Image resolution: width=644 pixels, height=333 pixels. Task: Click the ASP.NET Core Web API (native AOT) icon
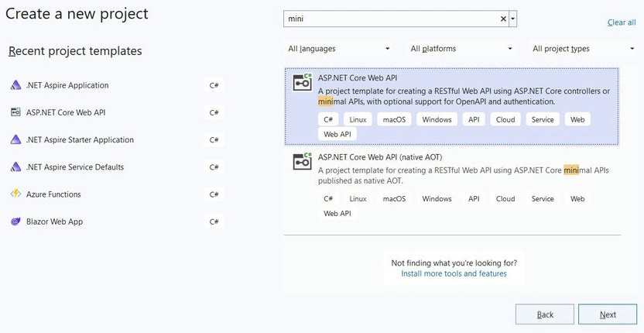coord(303,161)
